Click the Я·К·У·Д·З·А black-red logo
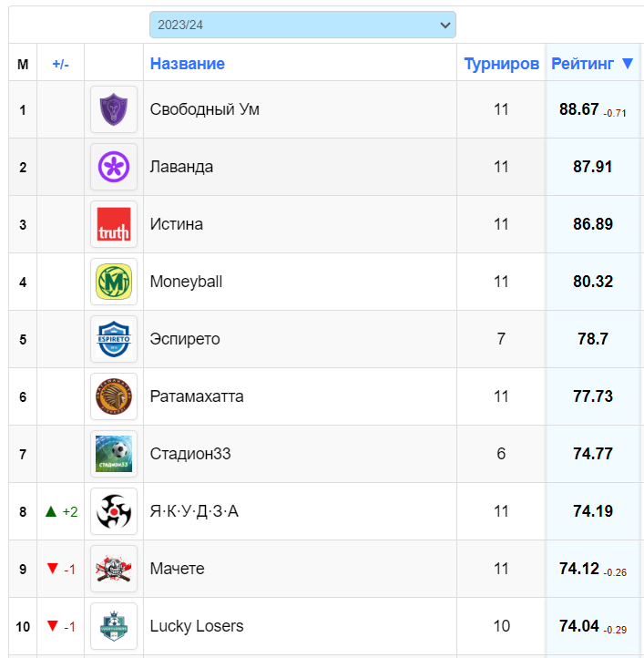Image resolution: width=644 pixels, height=658 pixels. 114,511
